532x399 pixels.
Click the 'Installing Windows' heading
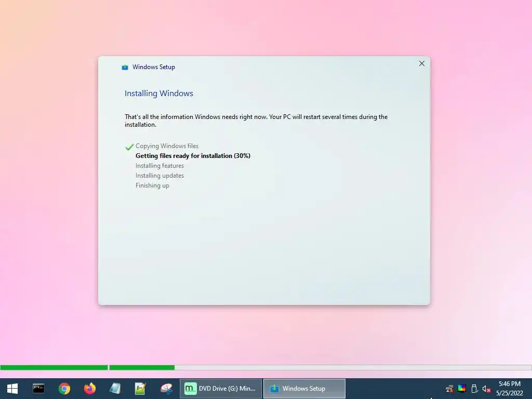[x=159, y=94]
